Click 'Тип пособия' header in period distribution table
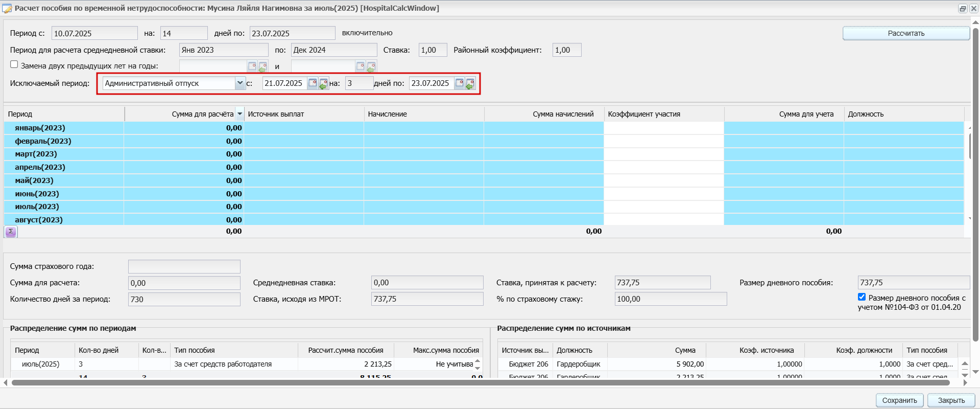This screenshot has width=980, height=409. (234, 350)
